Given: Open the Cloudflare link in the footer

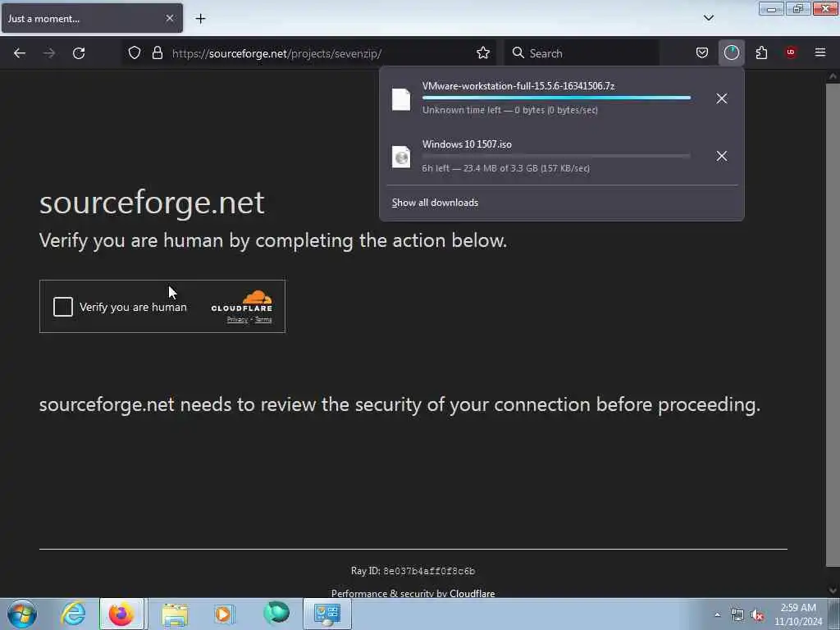Looking at the screenshot, I should point(472,593).
